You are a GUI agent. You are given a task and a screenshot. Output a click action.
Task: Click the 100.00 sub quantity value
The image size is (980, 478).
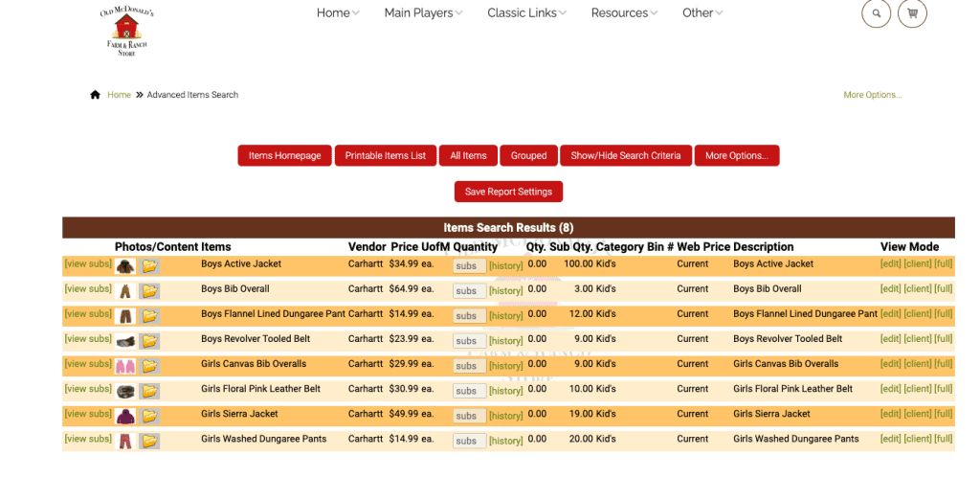[578, 264]
